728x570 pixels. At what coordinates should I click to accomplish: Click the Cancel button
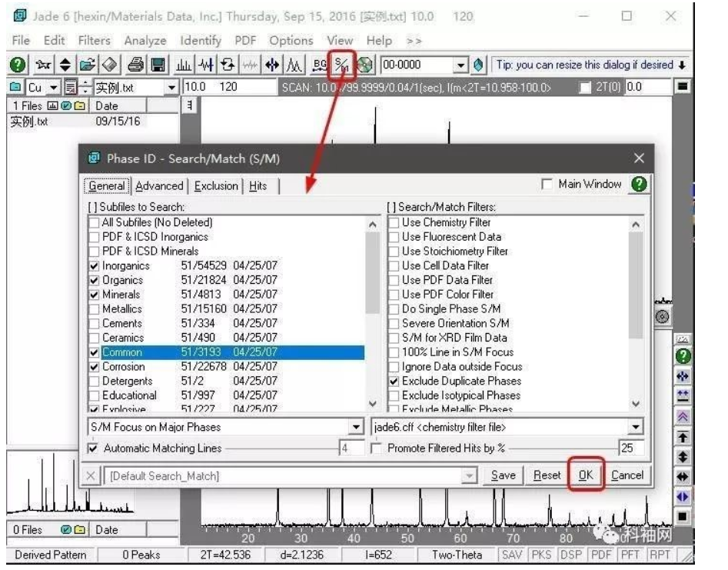pos(627,475)
